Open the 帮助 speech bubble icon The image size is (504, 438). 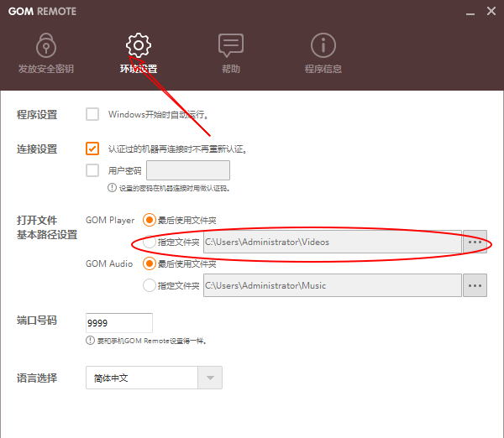coord(231,45)
